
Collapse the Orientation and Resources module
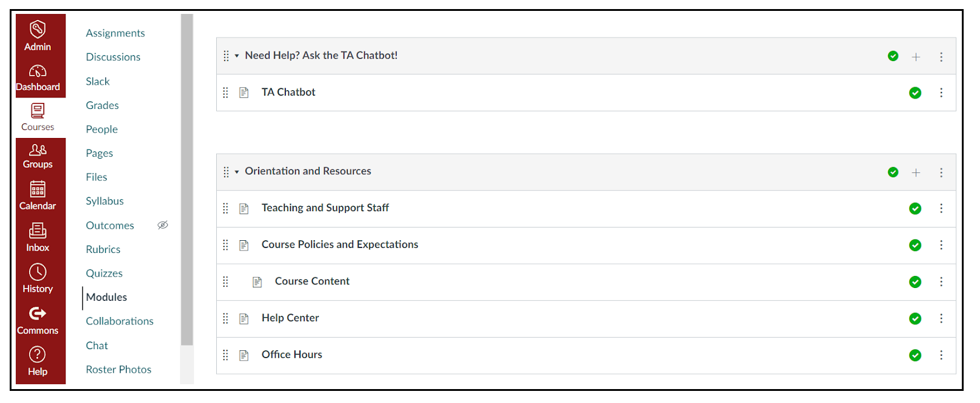236,171
